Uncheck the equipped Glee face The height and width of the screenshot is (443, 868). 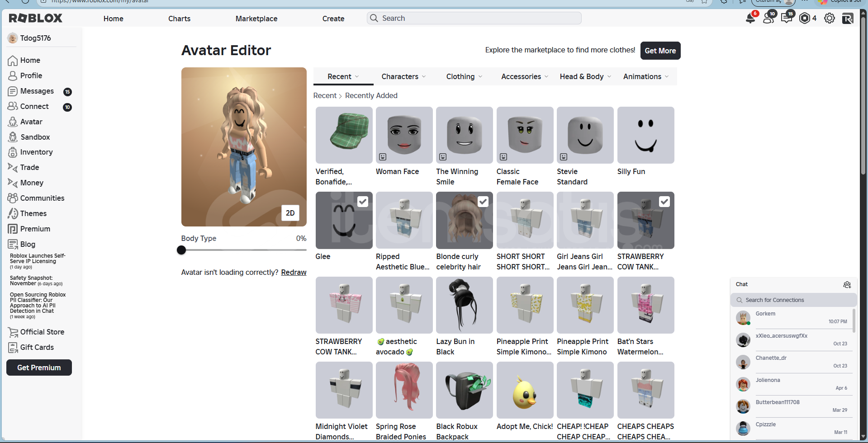point(363,202)
